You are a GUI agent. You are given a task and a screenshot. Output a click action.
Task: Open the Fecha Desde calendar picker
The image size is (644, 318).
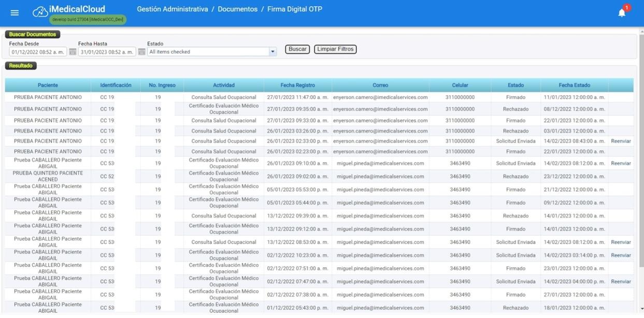click(73, 52)
